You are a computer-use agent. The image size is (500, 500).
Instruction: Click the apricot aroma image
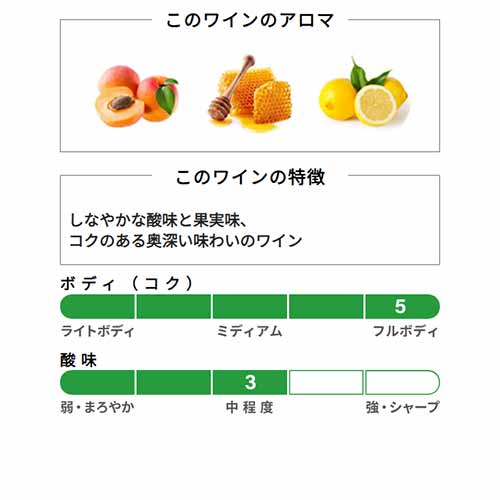click(x=137, y=96)
